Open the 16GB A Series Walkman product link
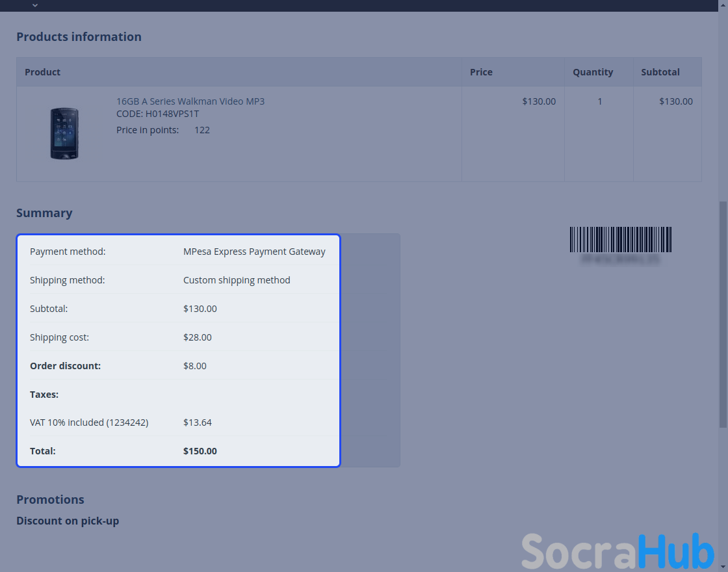The width and height of the screenshot is (728, 572). 190,101
